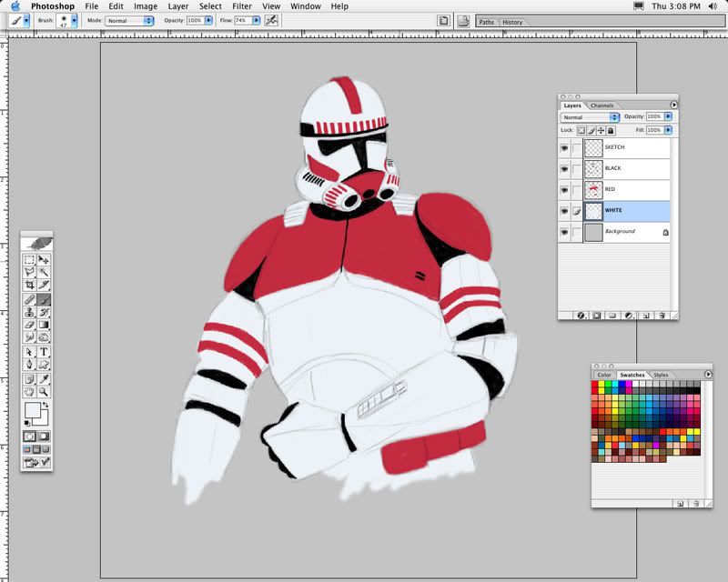Enable airbrush mode in options bar
The image size is (728, 582).
pos(271,20)
